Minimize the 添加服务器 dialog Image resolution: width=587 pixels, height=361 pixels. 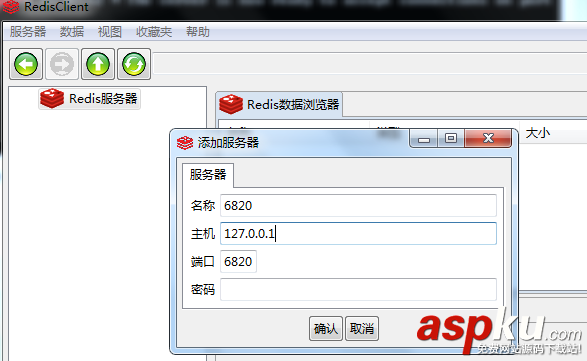(424, 139)
